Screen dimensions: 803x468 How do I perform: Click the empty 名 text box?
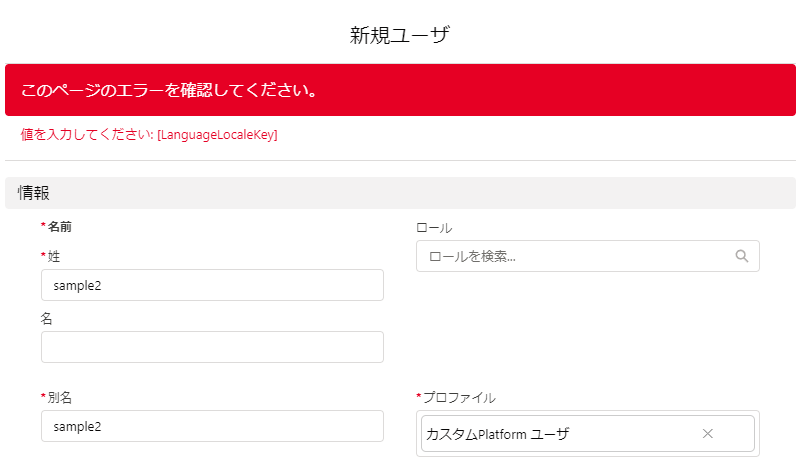click(x=212, y=347)
